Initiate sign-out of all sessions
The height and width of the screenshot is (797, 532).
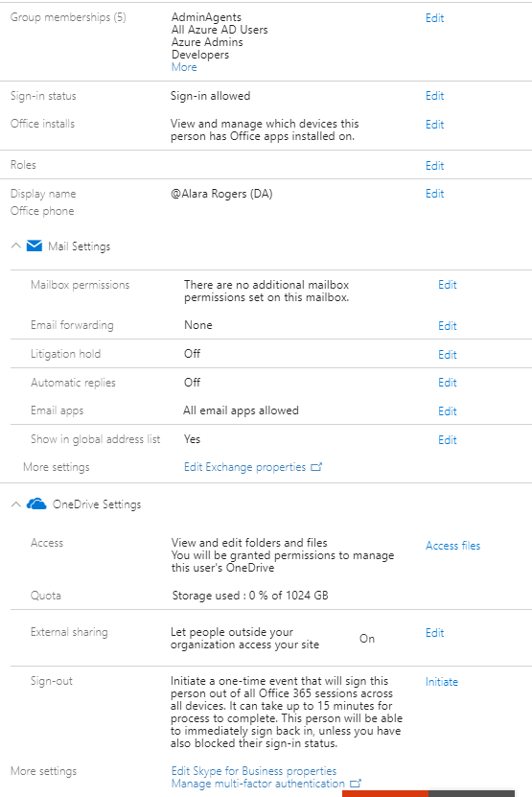click(x=442, y=682)
